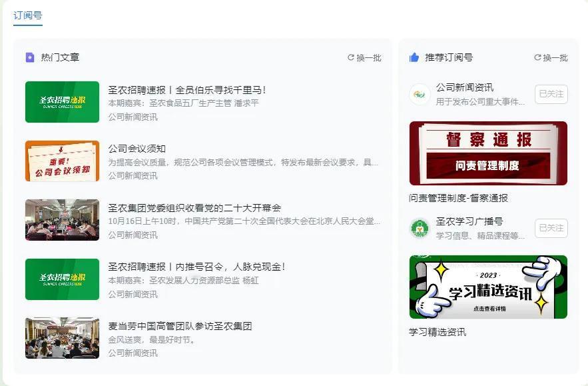This screenshot has width=588, height=386.
Task: Open 圣农学习广播号 green avatar icon
Action: pyautogui.click(x=420, y=228)
